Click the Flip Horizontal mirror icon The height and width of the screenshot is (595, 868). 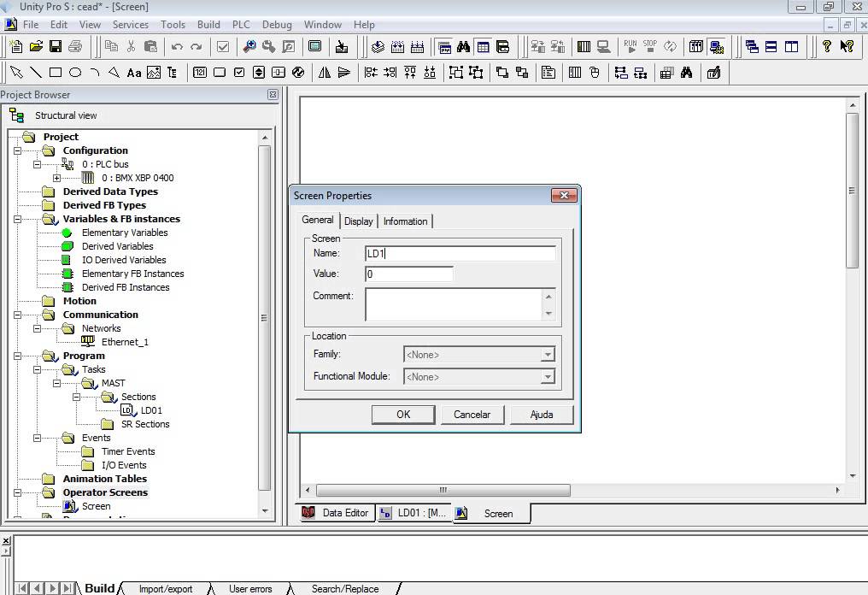click(x=325, y=73)
